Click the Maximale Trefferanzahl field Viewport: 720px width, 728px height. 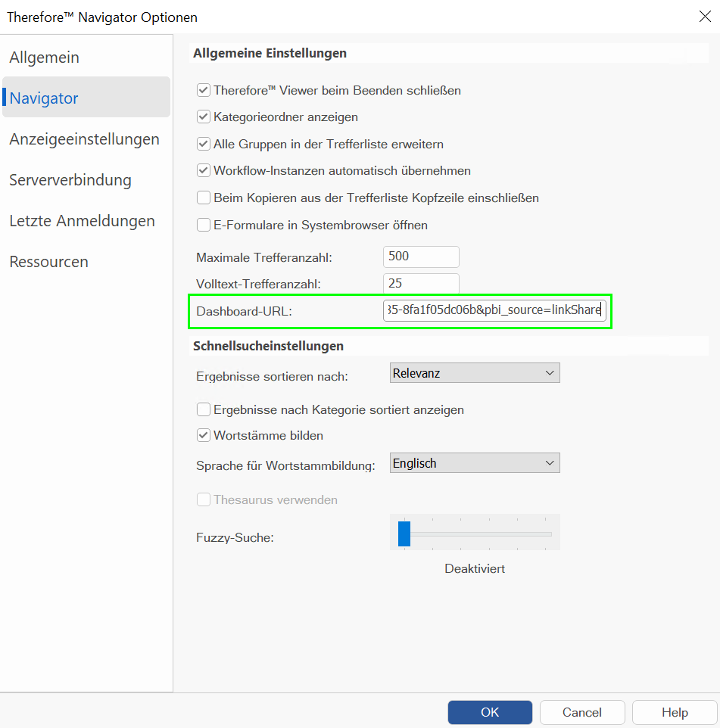[421, 257]
